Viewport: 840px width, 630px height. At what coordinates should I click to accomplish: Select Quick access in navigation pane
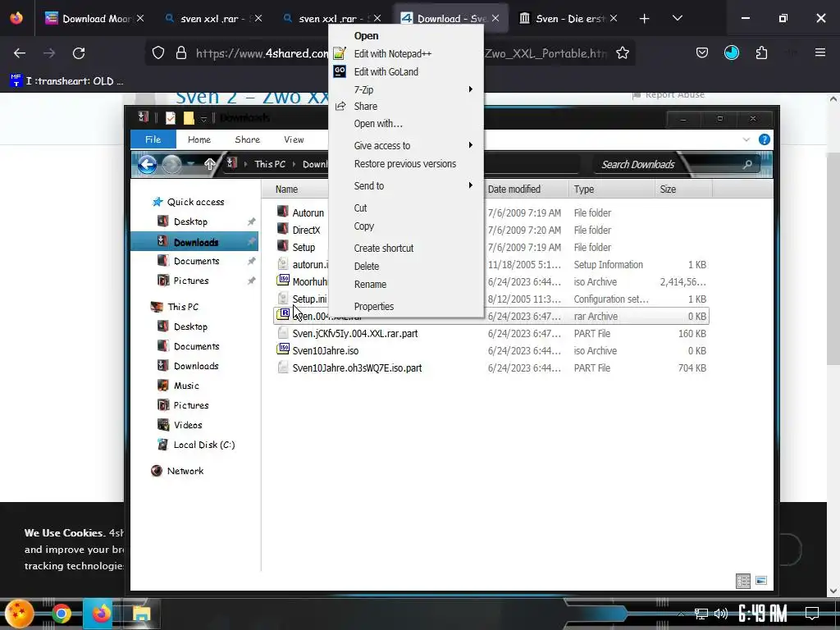195,202
